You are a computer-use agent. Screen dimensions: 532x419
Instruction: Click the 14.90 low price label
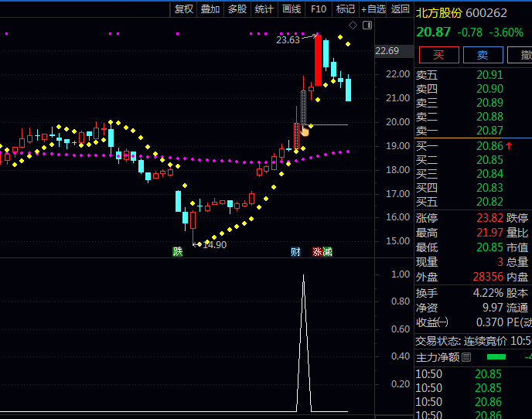tap(214, 245)
